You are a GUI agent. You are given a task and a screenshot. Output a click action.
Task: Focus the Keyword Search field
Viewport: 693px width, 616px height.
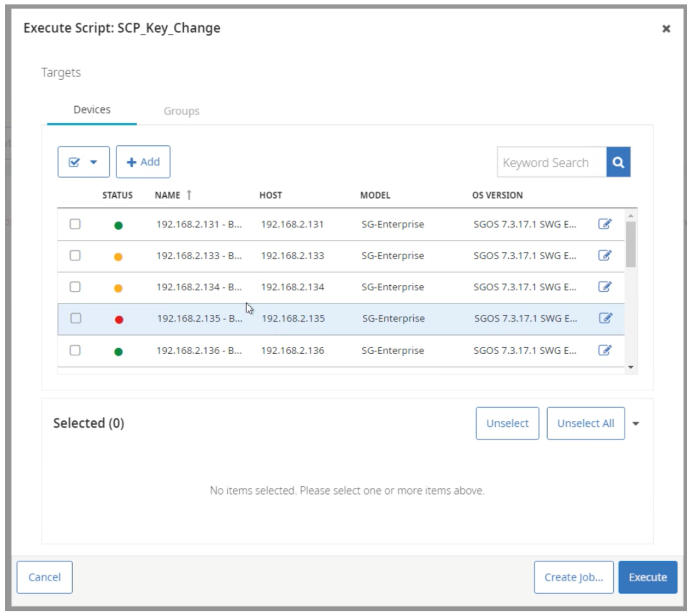tap(551, 162)
